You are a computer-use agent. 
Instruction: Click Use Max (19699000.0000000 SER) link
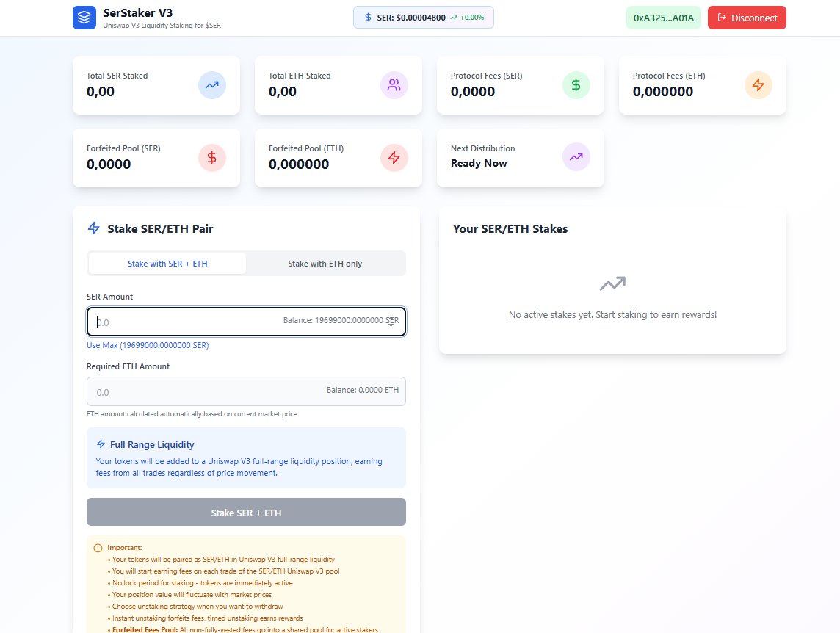pos(148,345)
